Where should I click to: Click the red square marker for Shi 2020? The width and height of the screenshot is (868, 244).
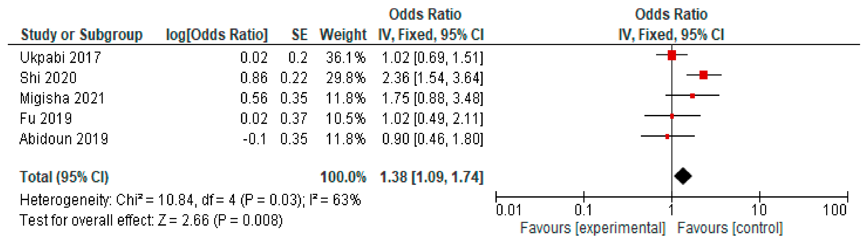click(x=703, y=75)
